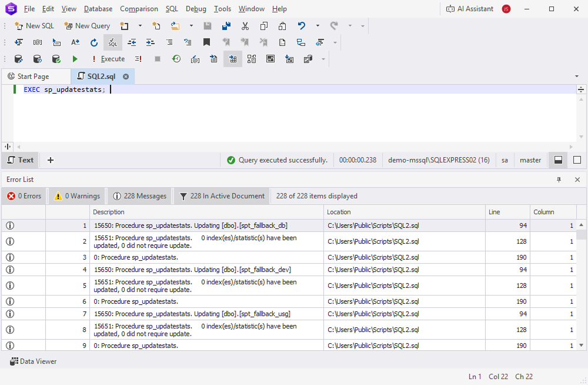Image resolution: width=588 pixels, height=385 pixels.
Task: Toggle a bookmark on the current line
Action: coord(206,42)
